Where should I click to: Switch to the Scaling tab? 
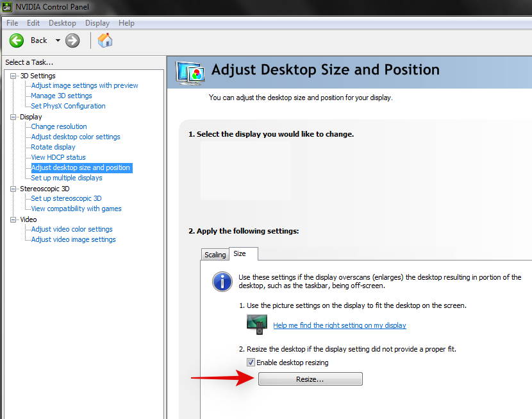point(215,254)
